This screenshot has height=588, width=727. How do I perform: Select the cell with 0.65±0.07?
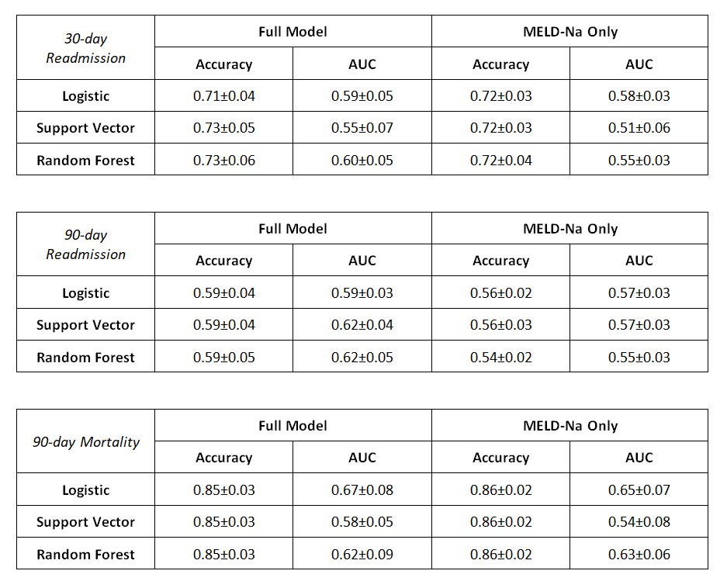pos(639,490)
